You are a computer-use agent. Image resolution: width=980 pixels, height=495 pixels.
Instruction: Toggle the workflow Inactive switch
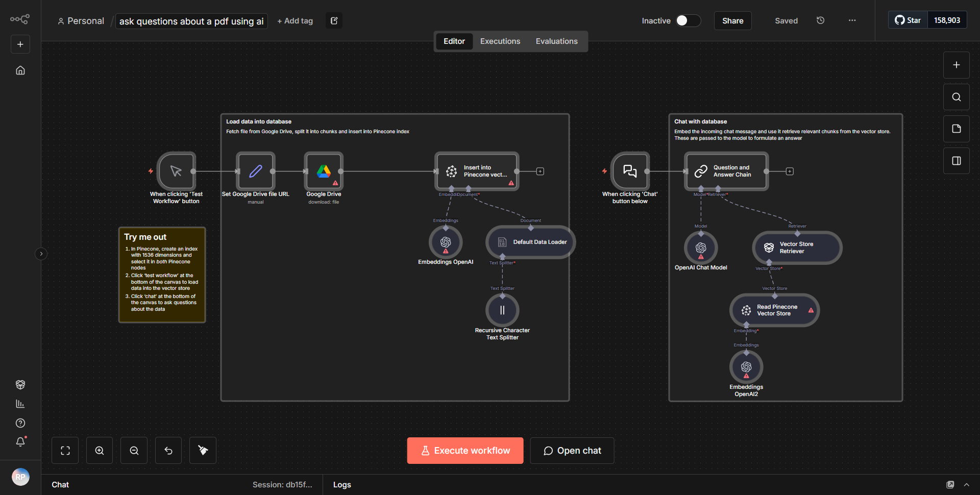pos(688,20)
